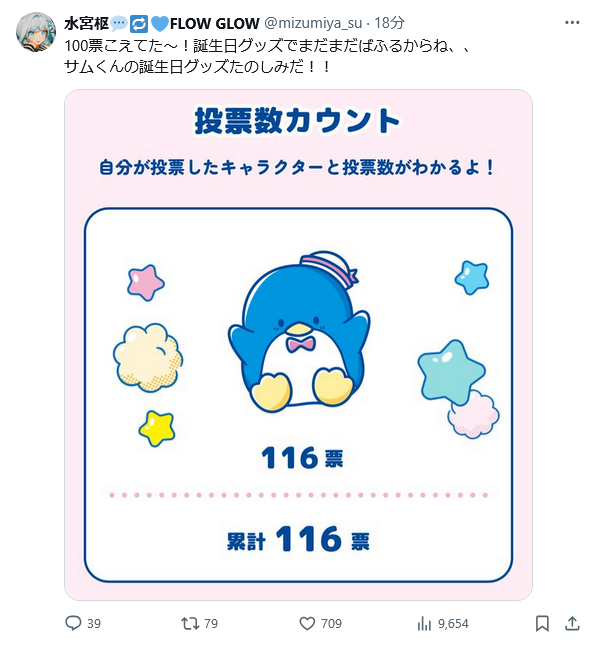Viewport: 598px width, 645px height.
Task: Open the three-dot more options menu
Action: [572, 23]
